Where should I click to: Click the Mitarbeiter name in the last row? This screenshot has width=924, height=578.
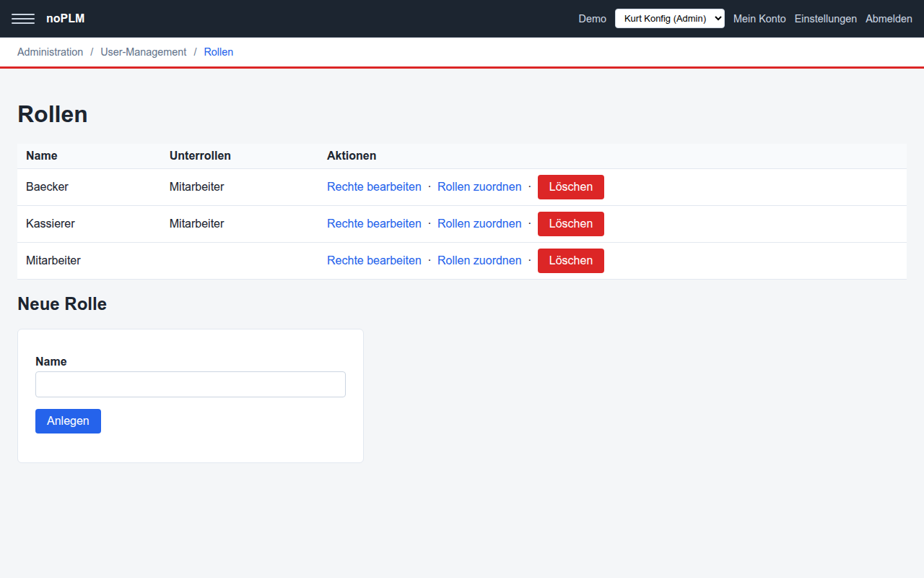tap(53, 261)
